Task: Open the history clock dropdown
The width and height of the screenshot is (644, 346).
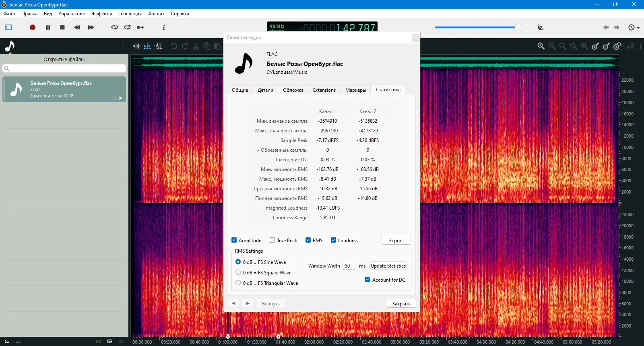Action: (634, 27)
